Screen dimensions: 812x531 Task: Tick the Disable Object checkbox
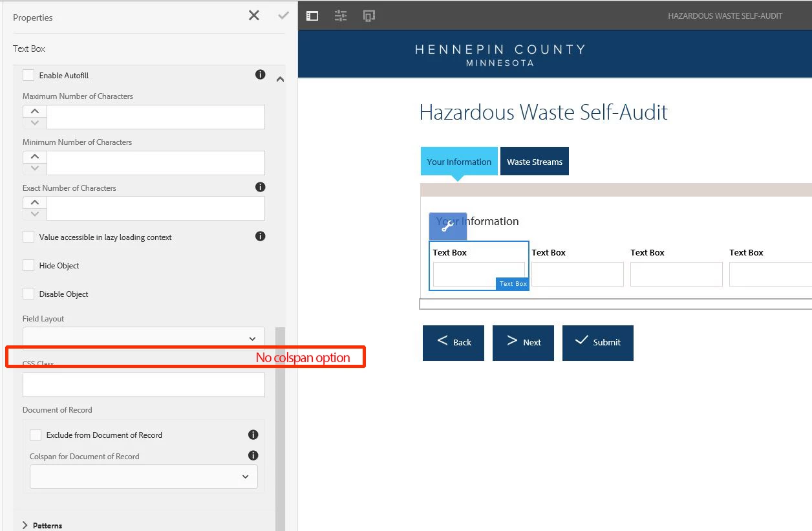[x=28, y=294]
